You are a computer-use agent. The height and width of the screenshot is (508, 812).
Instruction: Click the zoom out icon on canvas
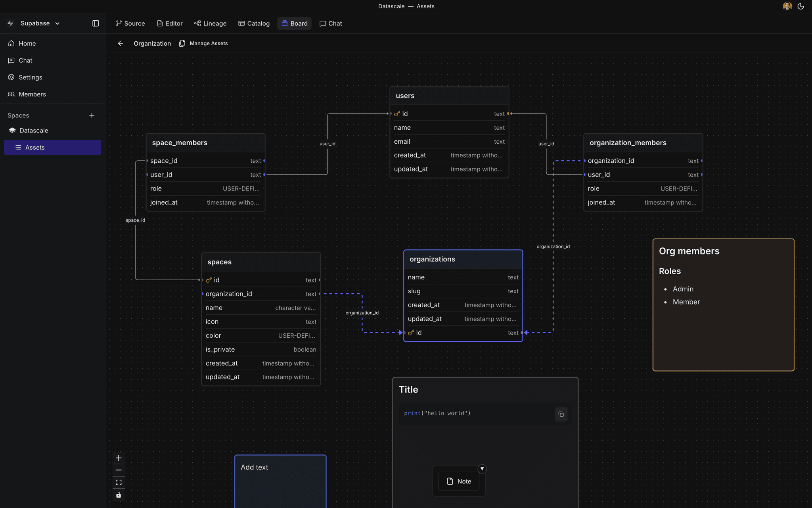coord(119,470)
